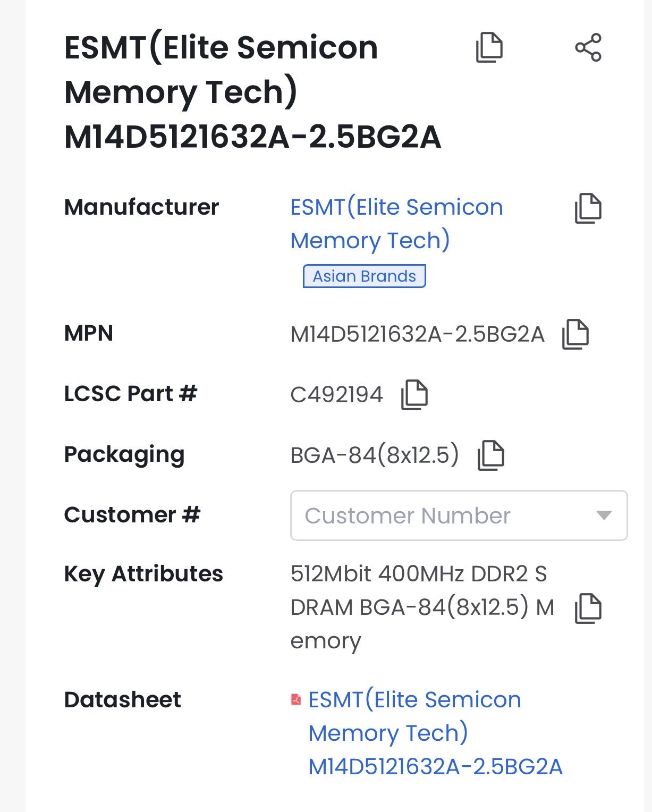Expand the Customer Number dropdown arrow
Viewport: 652px width, 812px height.
pos(604,515)
